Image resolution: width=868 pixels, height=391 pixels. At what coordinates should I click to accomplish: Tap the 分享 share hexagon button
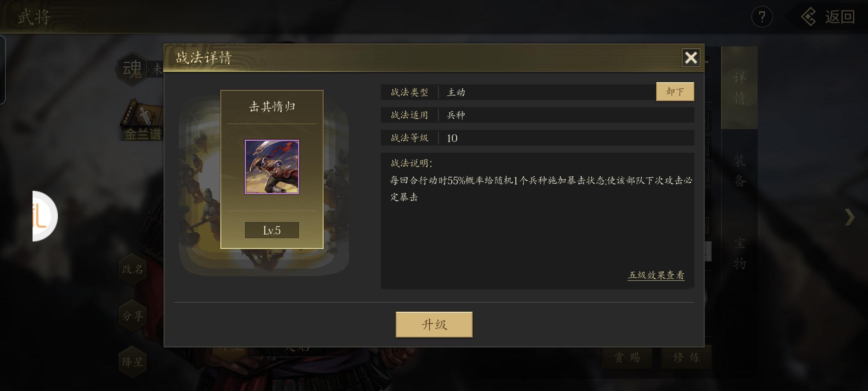point(133,316)
